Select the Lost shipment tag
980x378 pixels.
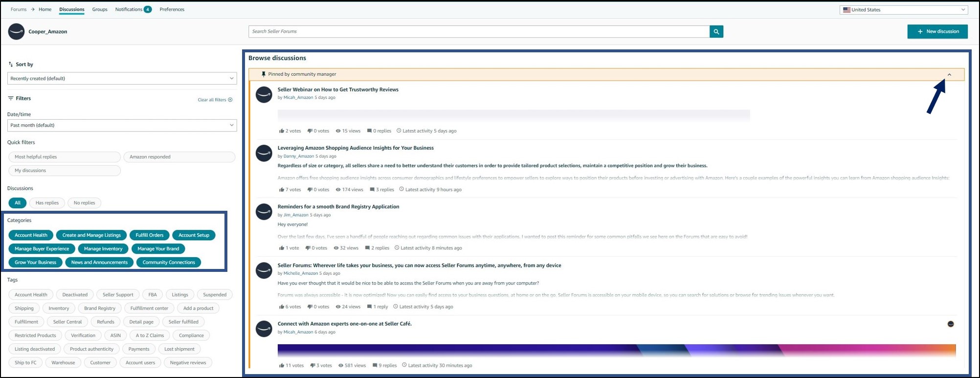(x=179, y=349)
